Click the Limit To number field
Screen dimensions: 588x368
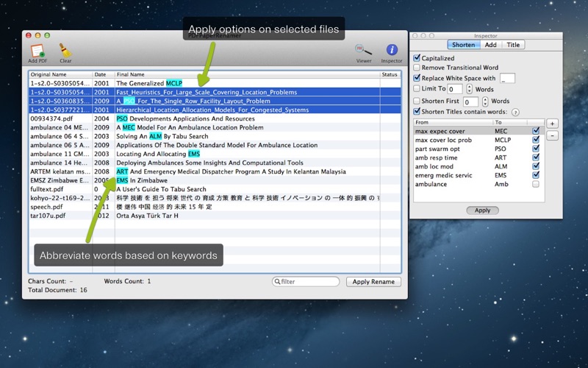455,89
